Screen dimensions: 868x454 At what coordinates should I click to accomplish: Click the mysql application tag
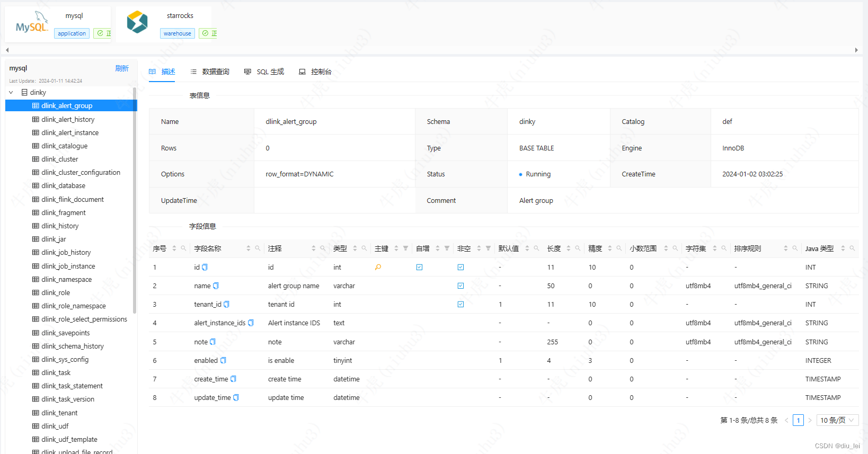point(72,33)
